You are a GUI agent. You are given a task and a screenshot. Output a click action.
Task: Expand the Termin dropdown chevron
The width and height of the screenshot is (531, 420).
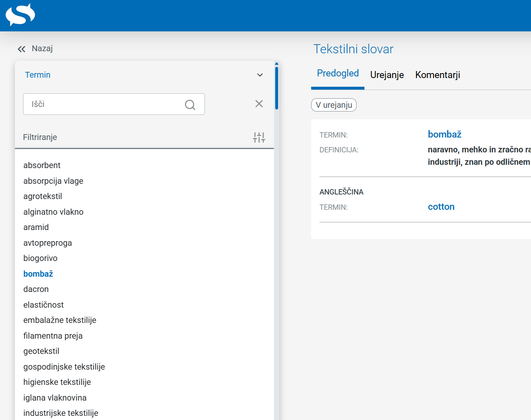click(260, 75)
